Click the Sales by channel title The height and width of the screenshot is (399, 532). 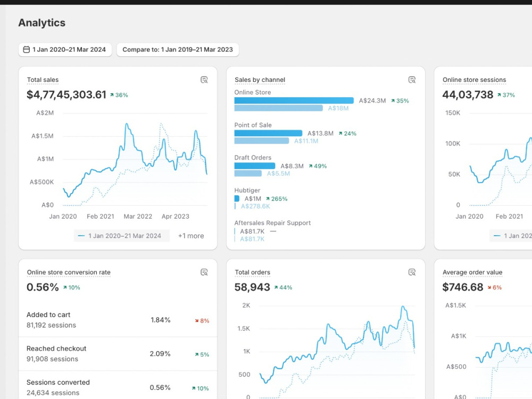pyautogui.click(x=260, y=80)
